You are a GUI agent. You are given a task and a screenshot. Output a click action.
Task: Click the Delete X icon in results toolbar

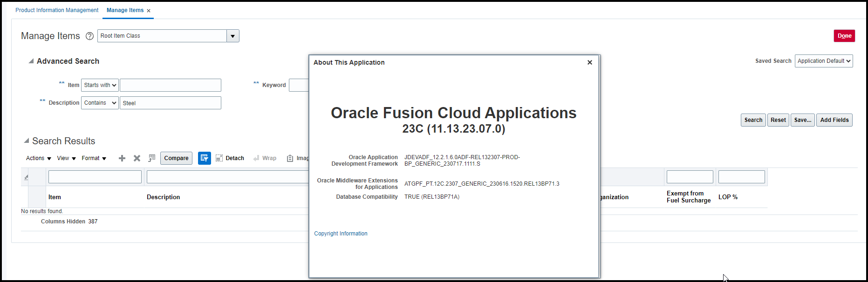pyautogui.click(x=137, y=158)
